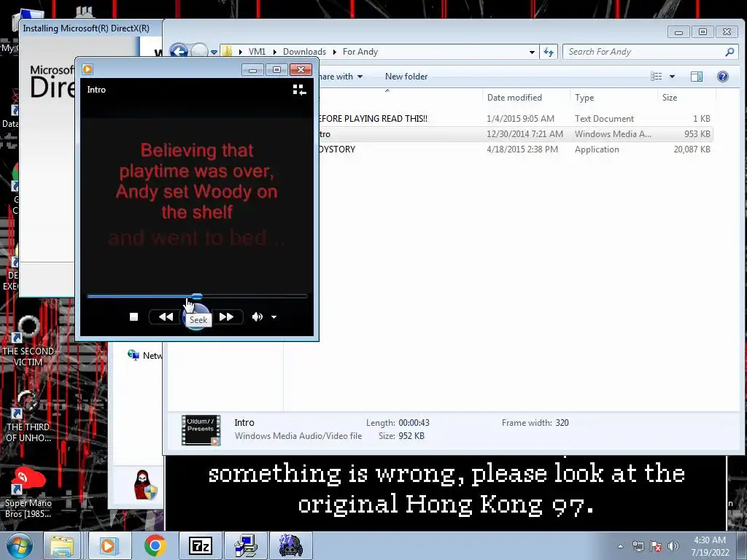Expand the address bar history dropdown
The image size is (747, 560).
532,52
